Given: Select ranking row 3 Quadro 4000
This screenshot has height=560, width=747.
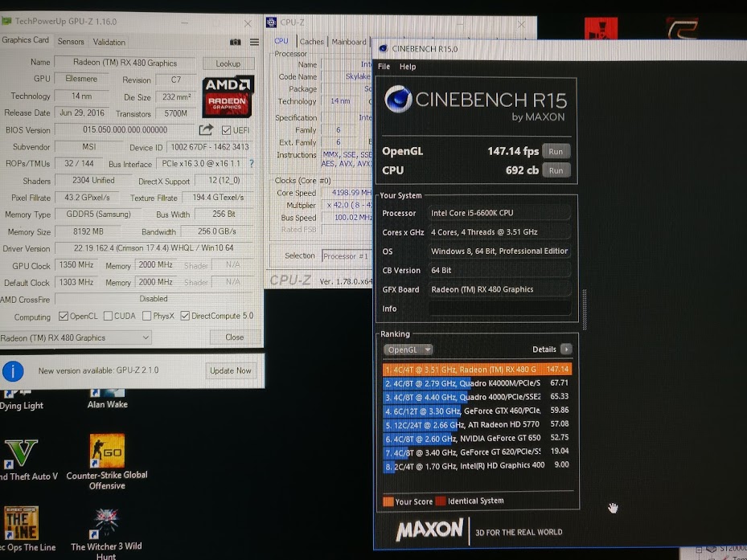Looking at the screenshot, I should pos(477,397).
